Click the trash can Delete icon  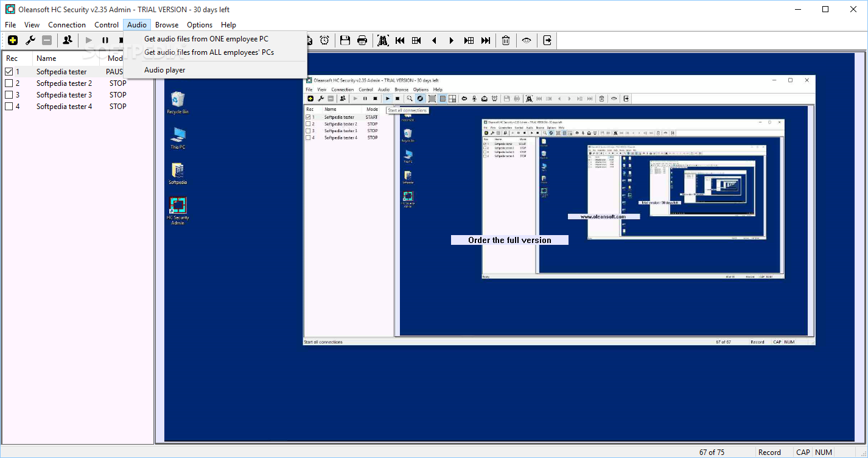pos(506,40)
